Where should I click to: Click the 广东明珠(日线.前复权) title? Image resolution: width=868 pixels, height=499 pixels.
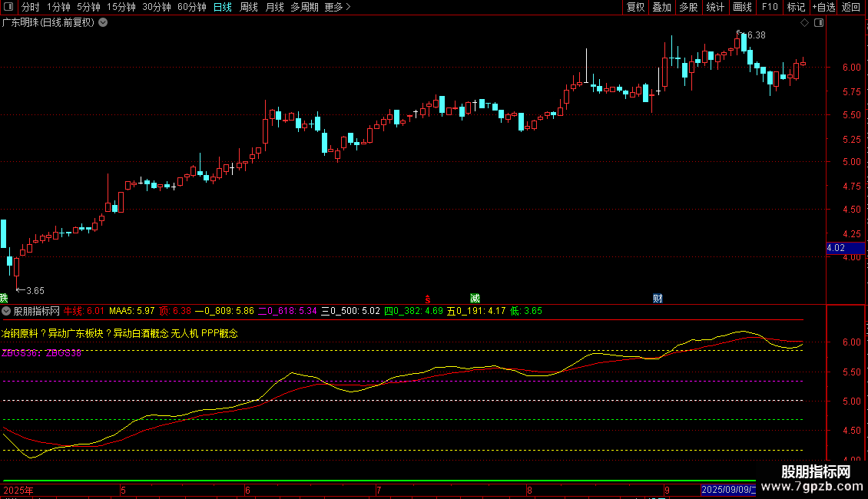[x=48, y=23]
